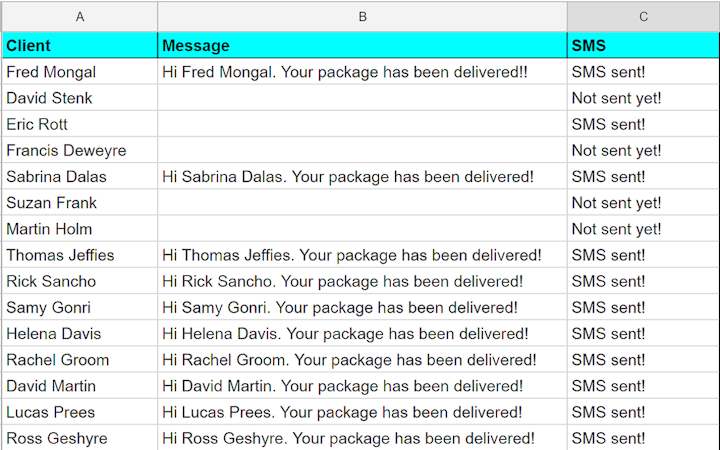The width and height of the screenshot is (720, 450).
Task: Select David Martin's SMS sent! cell
Action: [x=643, y=386]
